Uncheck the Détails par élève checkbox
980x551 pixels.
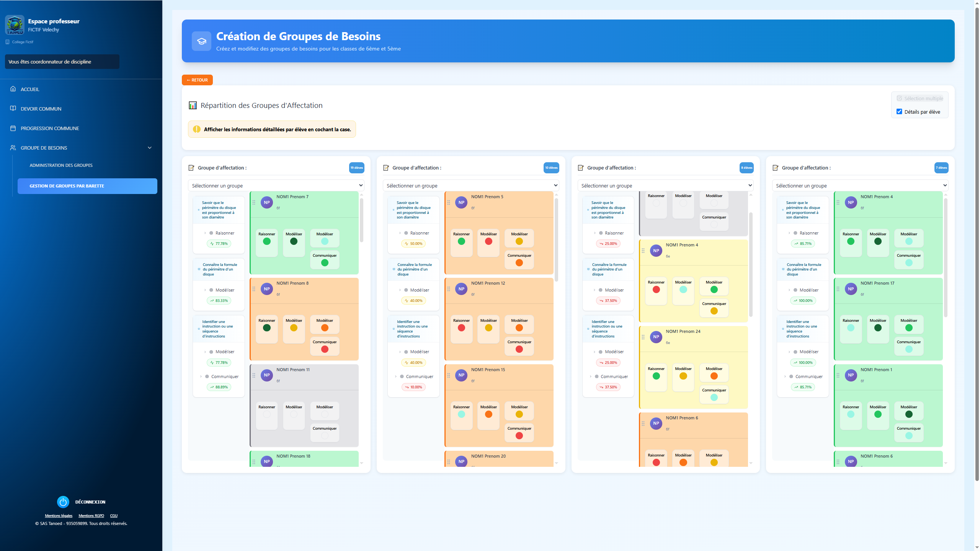coord(899,112)
